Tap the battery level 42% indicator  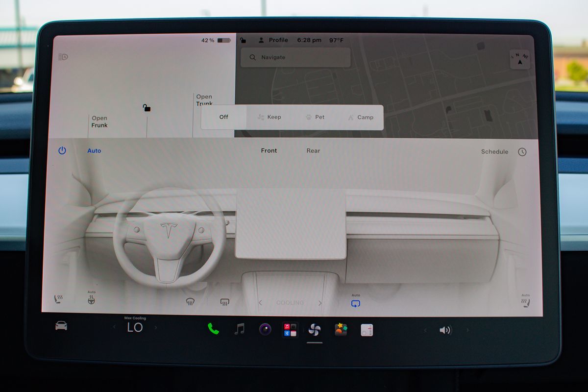point(216,40)
